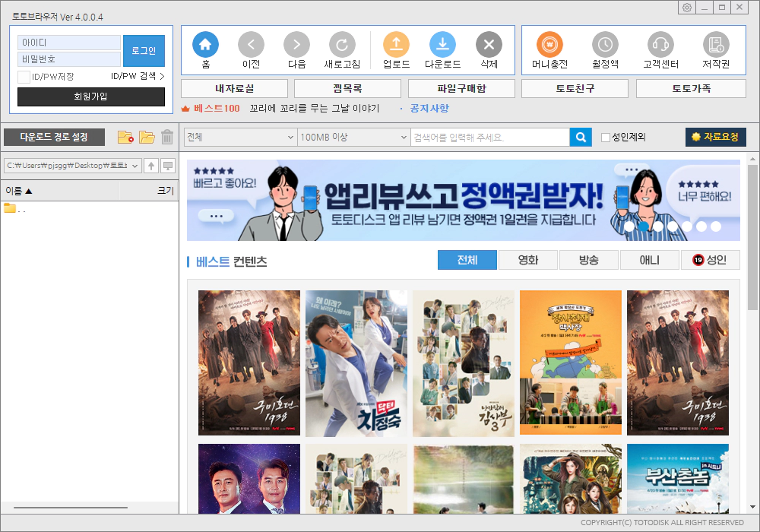
Task: Click the 다운로드 경로 설정 button
Action: [x=54, y=137]
